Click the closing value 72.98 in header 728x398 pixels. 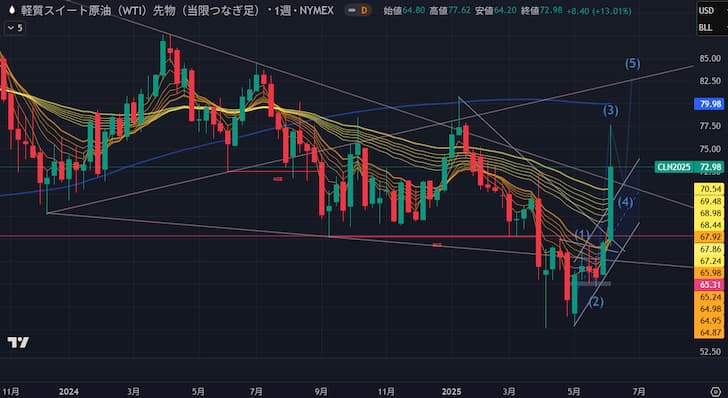pyautogui.click(x=551, y=10)
